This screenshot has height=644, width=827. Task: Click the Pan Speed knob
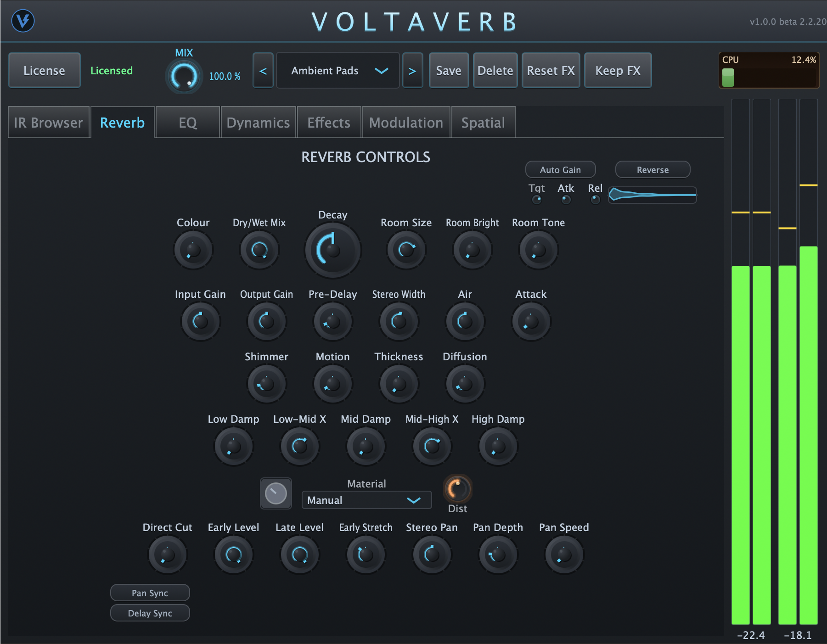tap(564, 554)
